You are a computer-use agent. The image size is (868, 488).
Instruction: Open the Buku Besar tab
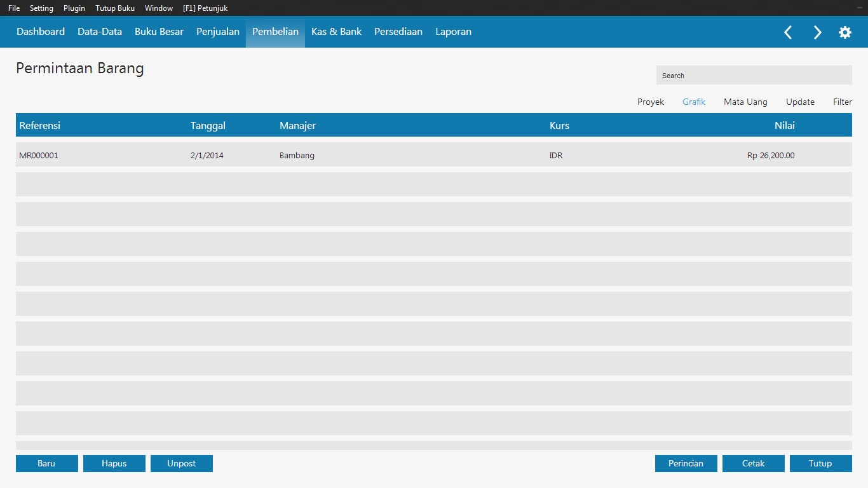159,32
